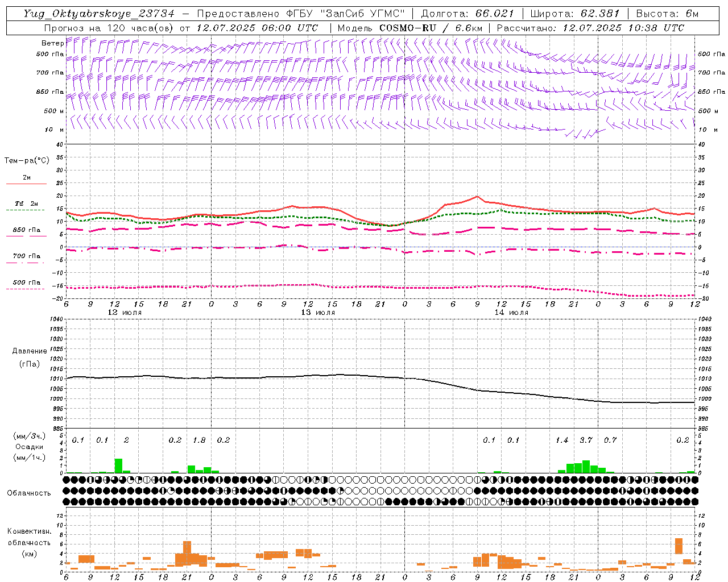Image resolution: width=728 pixels, height=582 pixels.
Task: Click the 'Осадки' precipitation label
Action: click(29, 447)
